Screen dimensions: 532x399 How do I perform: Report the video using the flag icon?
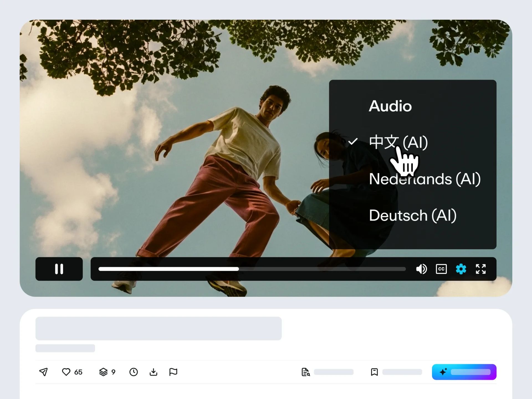(173, 372)
